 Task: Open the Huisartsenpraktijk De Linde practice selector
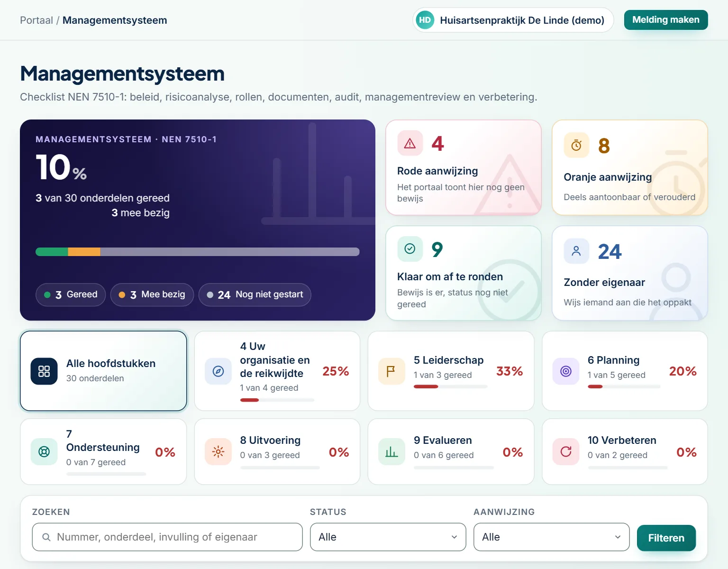click(513, 20)
